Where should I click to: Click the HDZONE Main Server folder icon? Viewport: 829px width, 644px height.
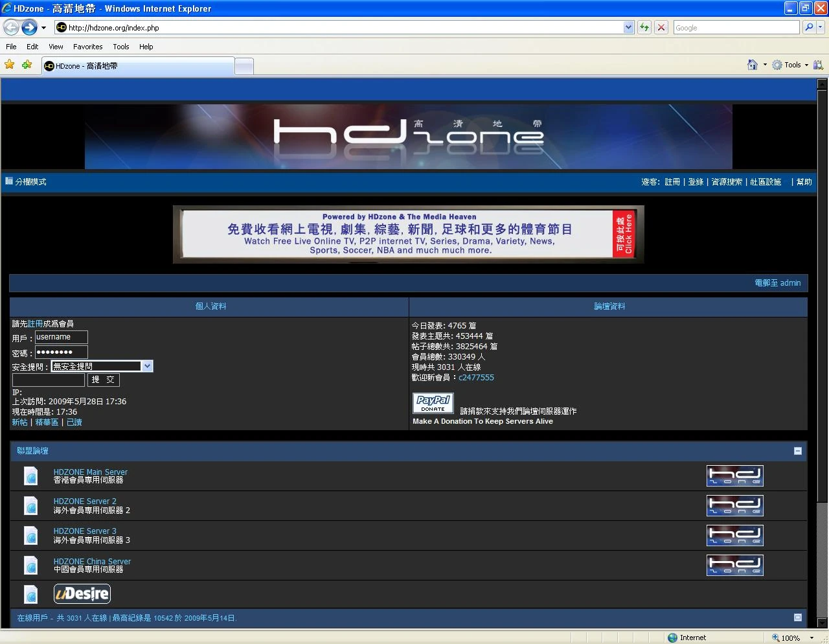click(30, 476)
